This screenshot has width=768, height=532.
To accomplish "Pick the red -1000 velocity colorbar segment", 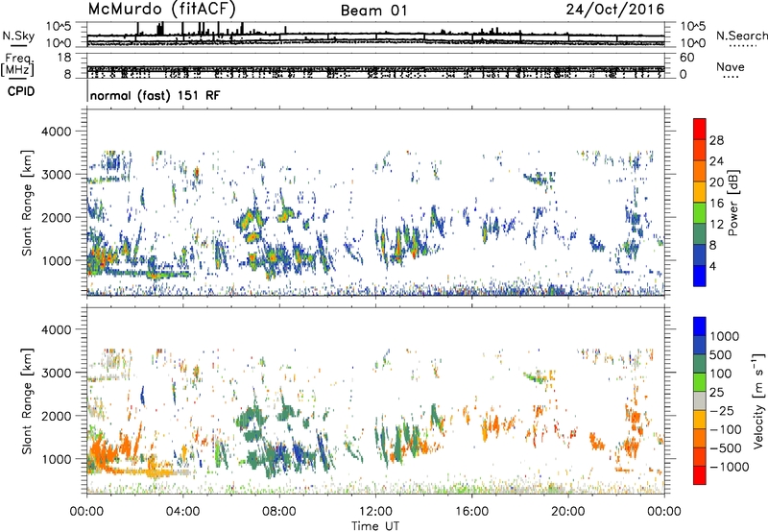I will pyautogui.click(x=700, y=475).
